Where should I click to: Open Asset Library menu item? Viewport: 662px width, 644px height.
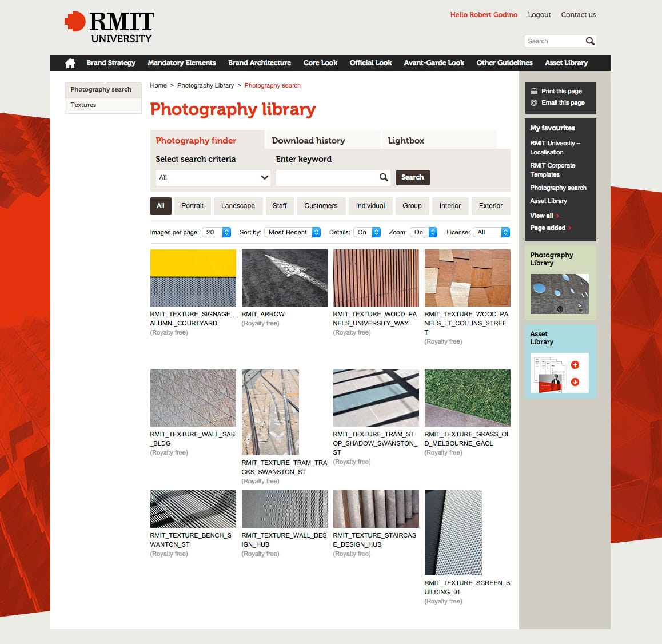click(x=566, y=63)
